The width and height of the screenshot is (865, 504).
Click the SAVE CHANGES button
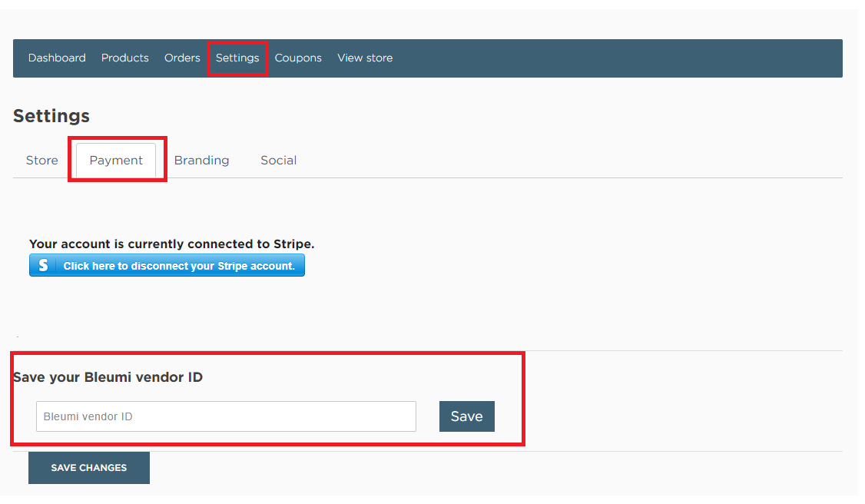tap(89, 468)
